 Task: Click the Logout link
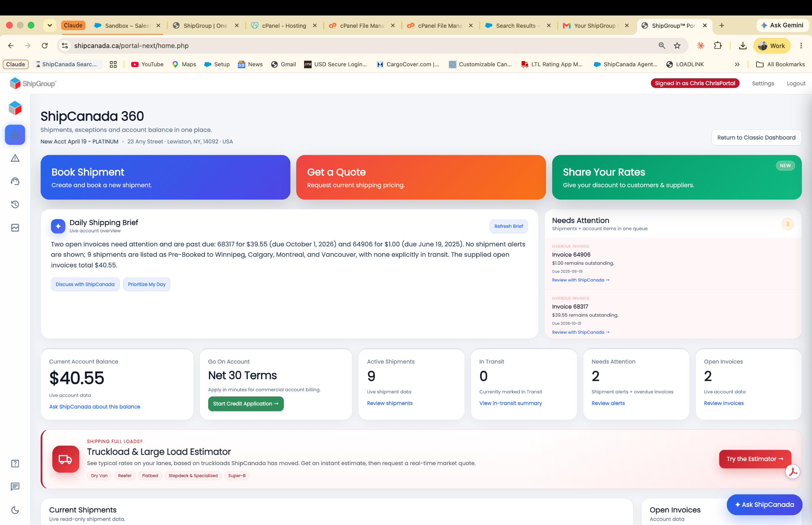pos(796,83)
